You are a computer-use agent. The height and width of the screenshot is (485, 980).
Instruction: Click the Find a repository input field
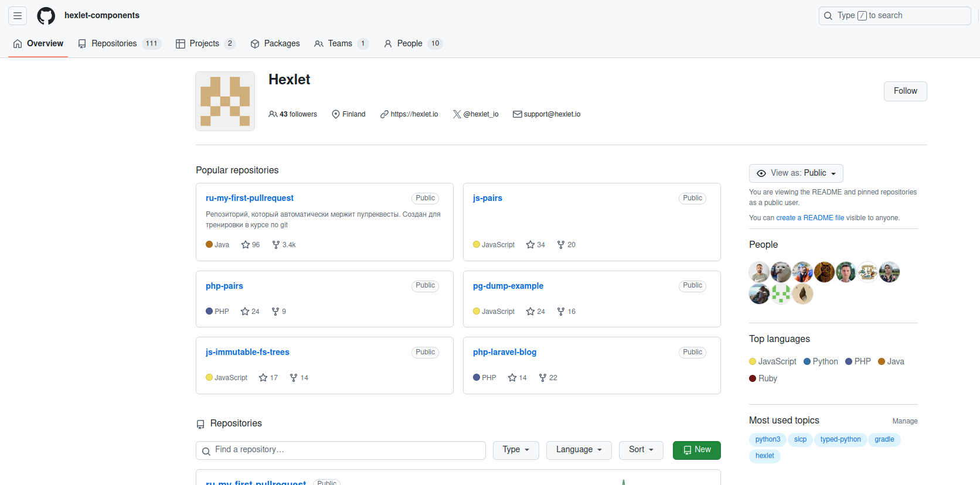(x=341, y=450)
